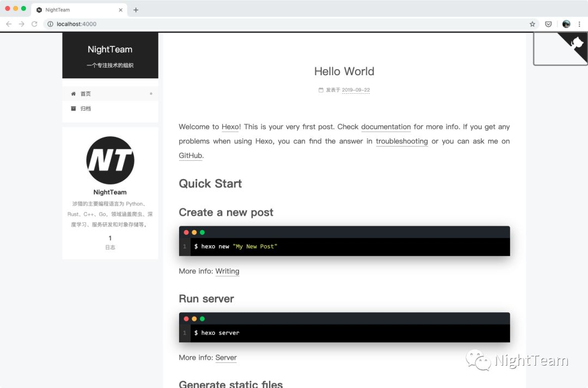Click the home icon beside 首页

click(73, 94)
